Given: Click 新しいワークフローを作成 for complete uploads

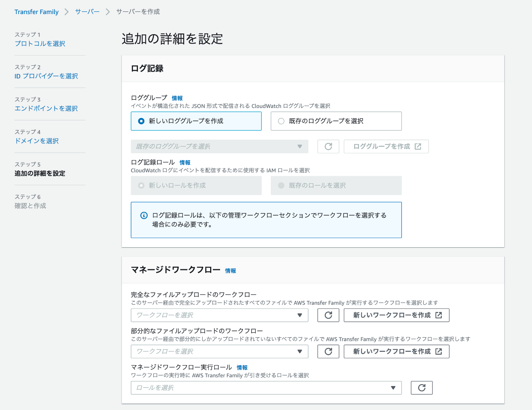Looking at the screenshot, I should click(x=396, y=315).
